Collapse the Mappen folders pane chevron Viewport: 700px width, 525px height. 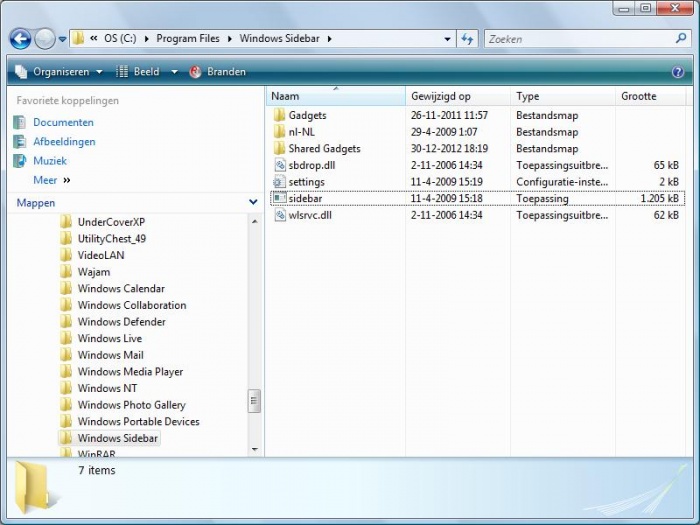(253, 202)
